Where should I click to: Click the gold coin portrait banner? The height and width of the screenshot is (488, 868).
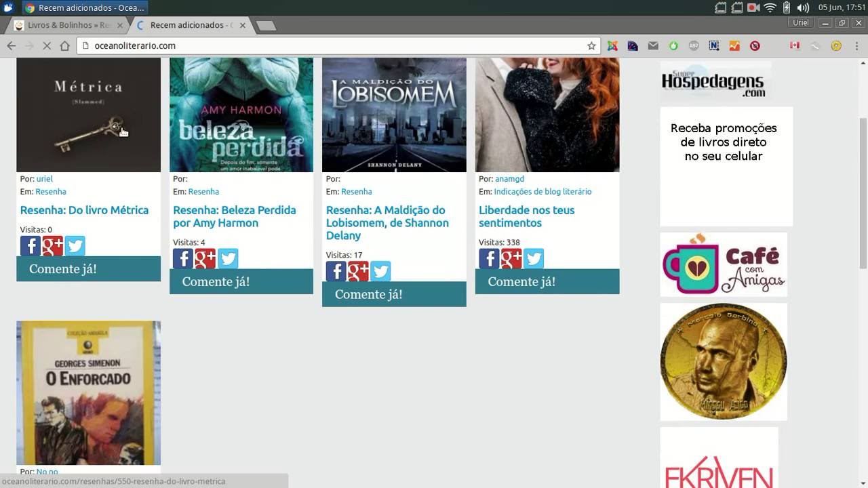coord(724,362)
